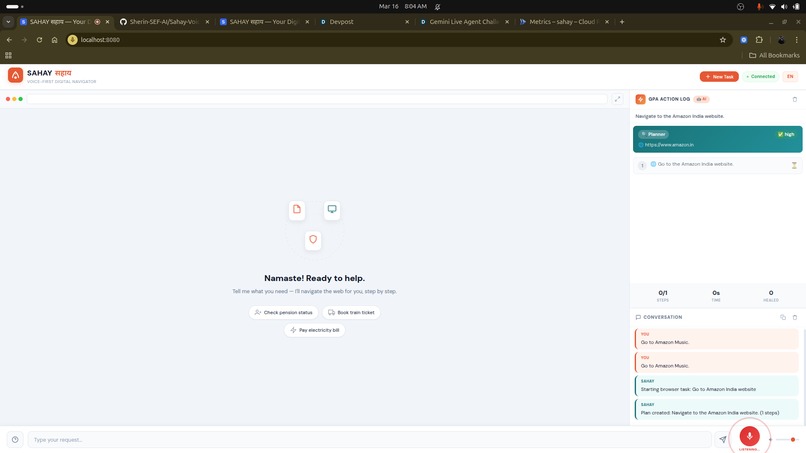This screenshot has width=806, height=453.
Task: Click the High confidence checkmark badge
Action: pos(786,134)
